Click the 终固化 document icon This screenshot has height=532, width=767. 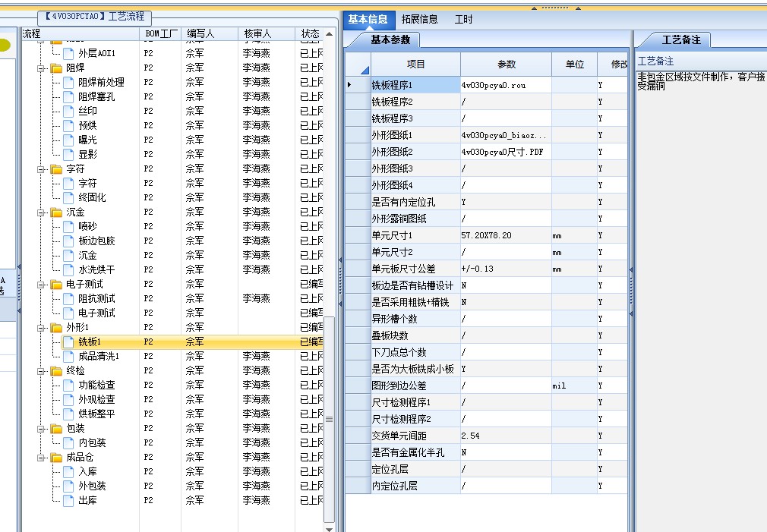tap(68, 197)
